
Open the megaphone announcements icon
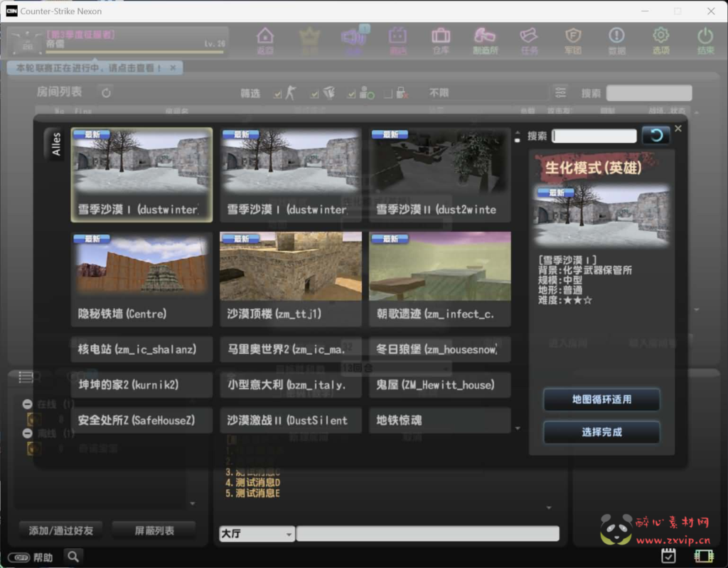click(354, 41)
